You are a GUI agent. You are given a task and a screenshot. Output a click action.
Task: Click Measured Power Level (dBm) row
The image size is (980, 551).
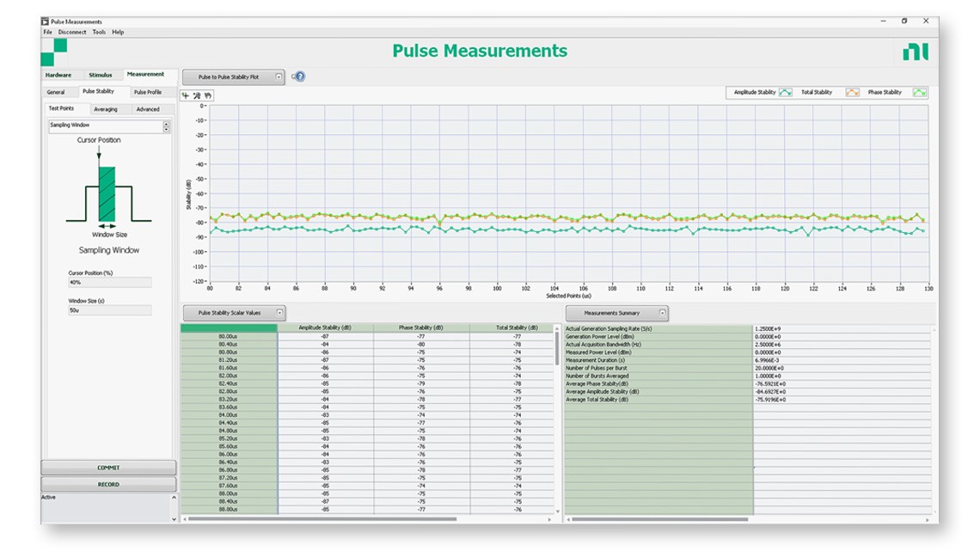658,353
